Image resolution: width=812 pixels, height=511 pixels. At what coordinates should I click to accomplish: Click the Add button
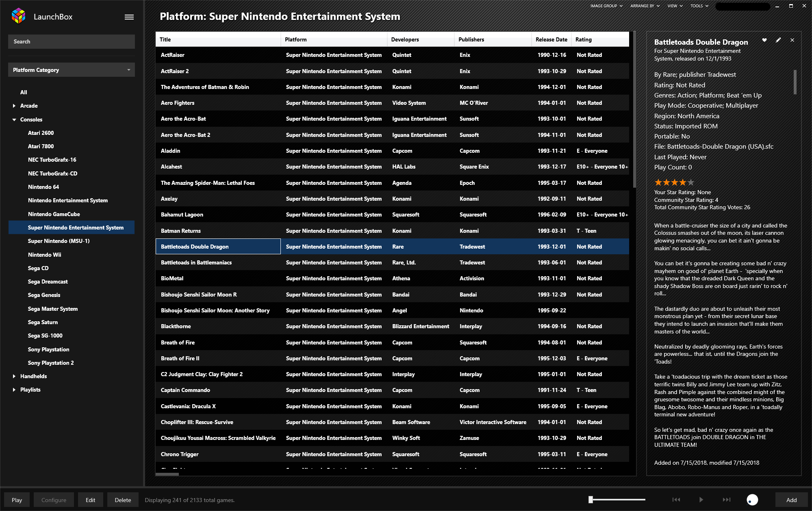791,500
